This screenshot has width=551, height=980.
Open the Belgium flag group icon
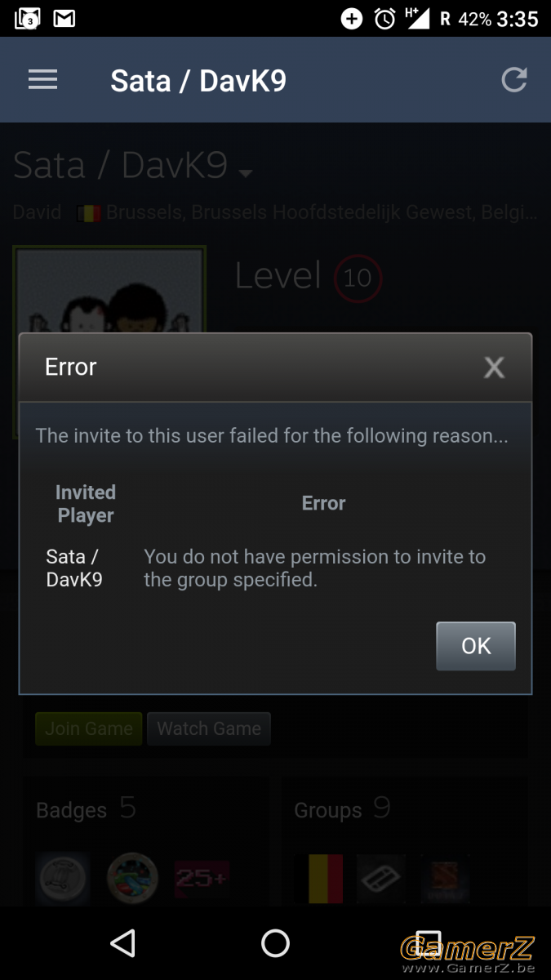click(326, 879)
